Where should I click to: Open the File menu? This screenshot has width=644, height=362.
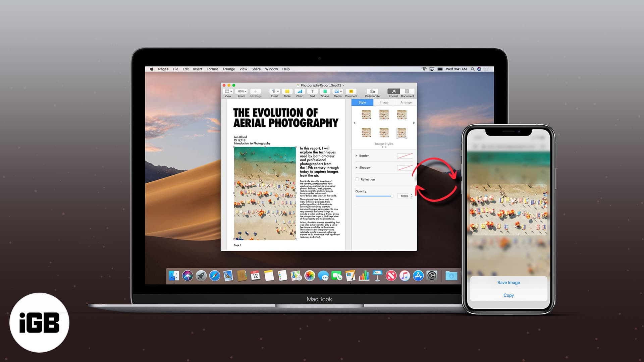(175, 69)
